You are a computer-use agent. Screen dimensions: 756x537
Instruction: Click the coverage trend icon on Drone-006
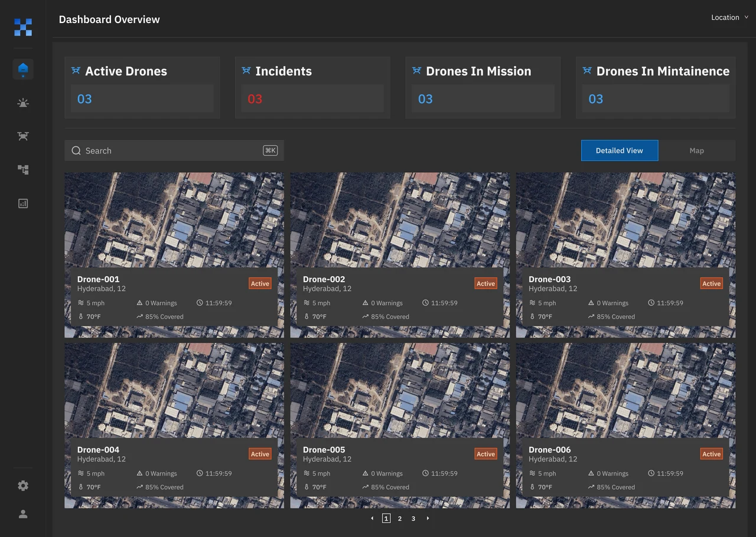(x=591, y=487)
